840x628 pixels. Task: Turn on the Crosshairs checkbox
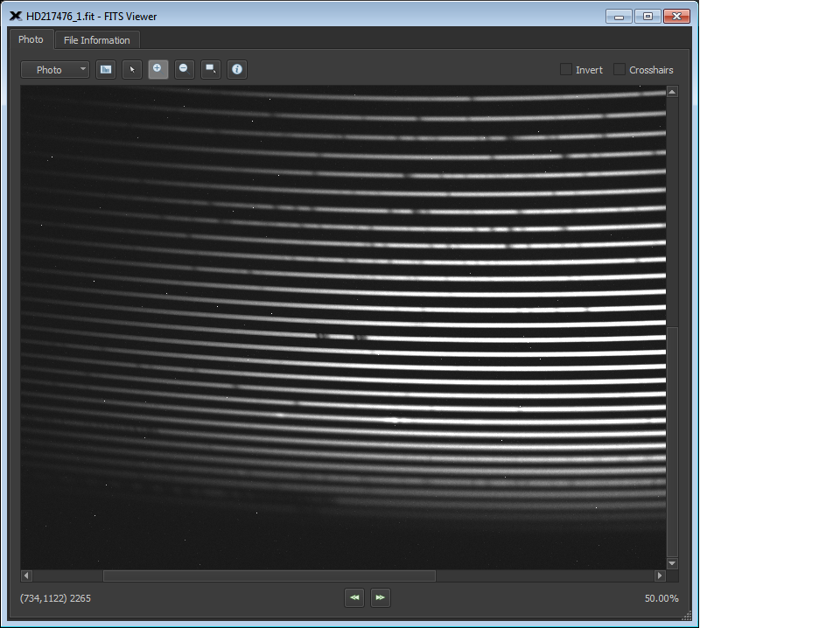[x=619, y=70]
